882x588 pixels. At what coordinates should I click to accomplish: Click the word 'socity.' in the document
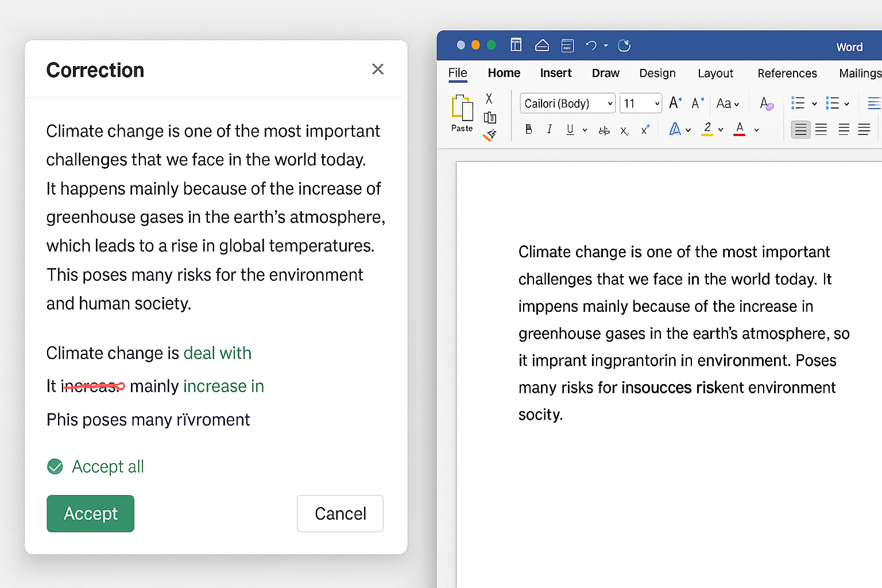pyautogui.click(x=540, y=415)
